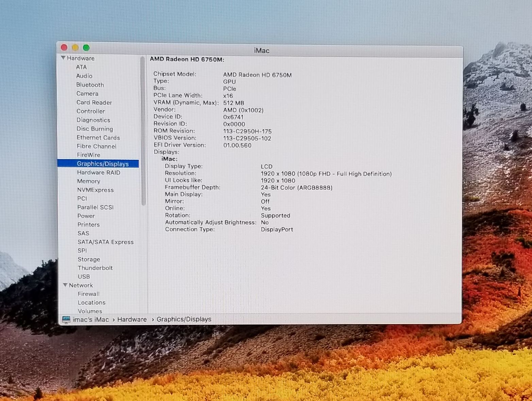Show Ethernet Cards information
Viewport: 532px width, 401px height.
(98, 137)
